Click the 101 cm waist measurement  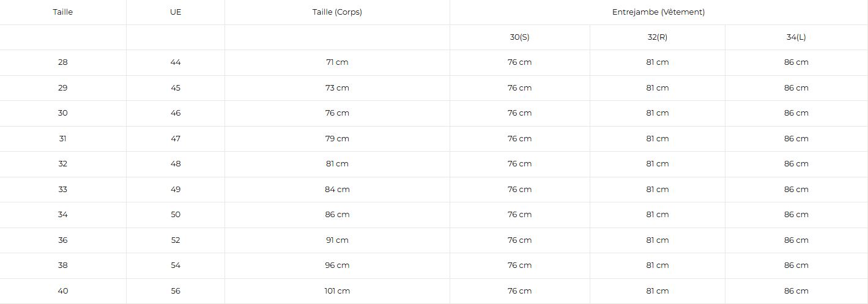point(337,291)
